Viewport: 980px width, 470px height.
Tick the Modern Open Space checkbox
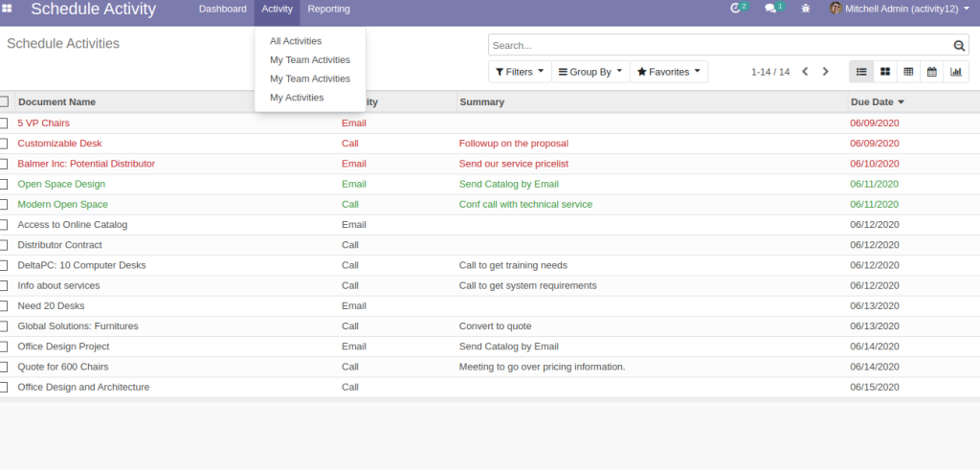pyautogui.click(x=4, y=205)
